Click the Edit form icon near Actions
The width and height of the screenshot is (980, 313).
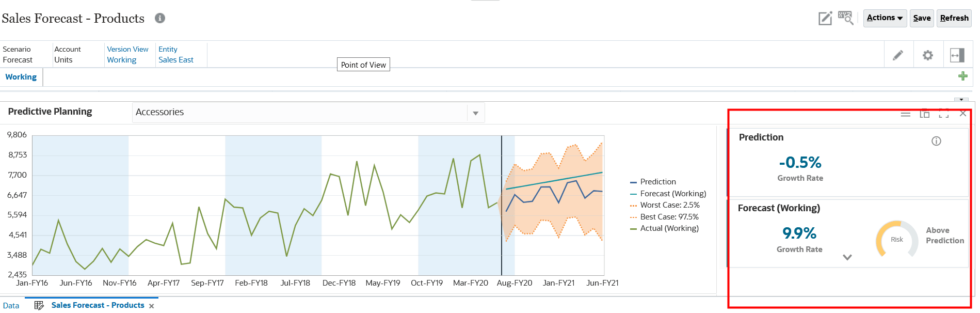tap(825, 18)
